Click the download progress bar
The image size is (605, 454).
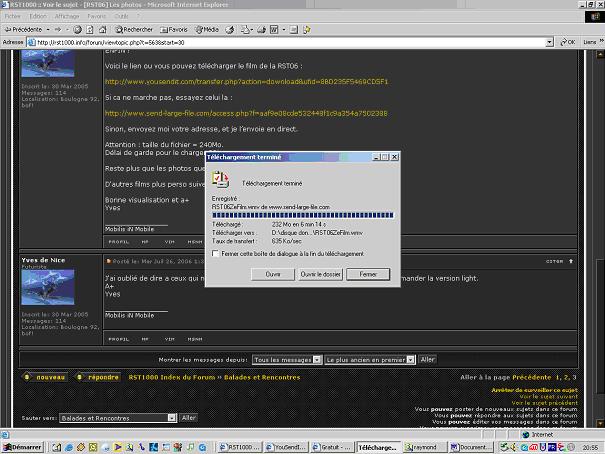tap(302, 214)
